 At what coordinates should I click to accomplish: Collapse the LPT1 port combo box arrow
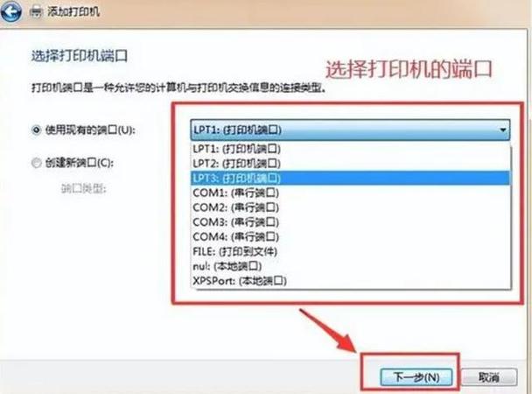pyautogui.click(x=503, y=130)
